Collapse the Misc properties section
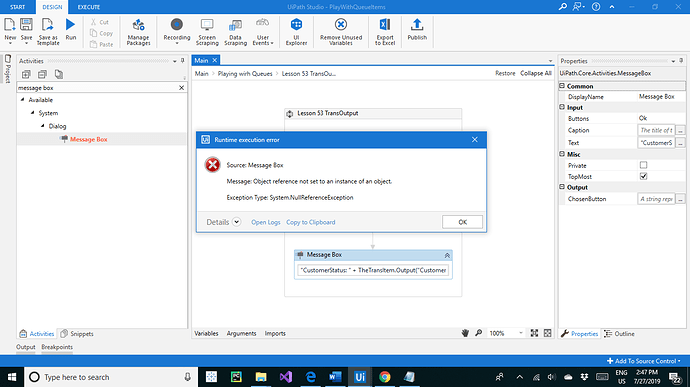690x387 pixels. (562, 154)
